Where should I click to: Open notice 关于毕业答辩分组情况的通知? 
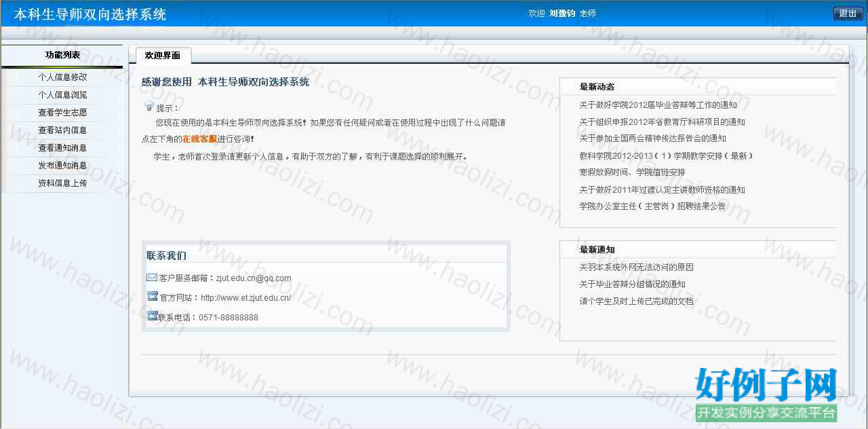click(632, 284)
